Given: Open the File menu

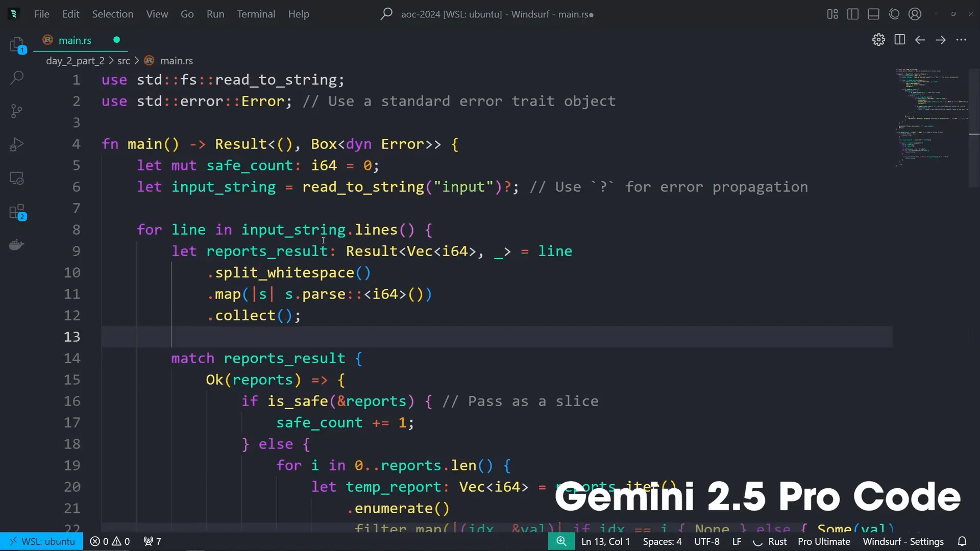Looking at the screenshot, I should (42, 14).
